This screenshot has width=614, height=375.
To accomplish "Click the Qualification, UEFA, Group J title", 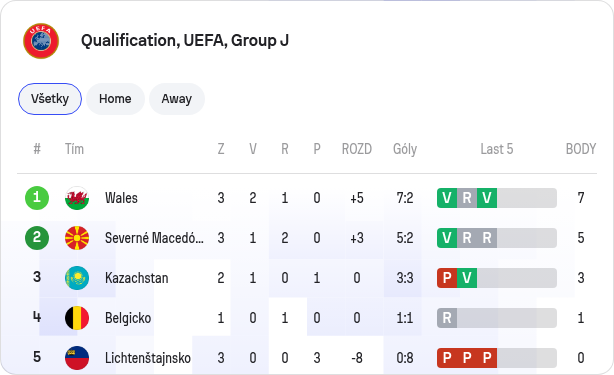I will tap(185, 41).
